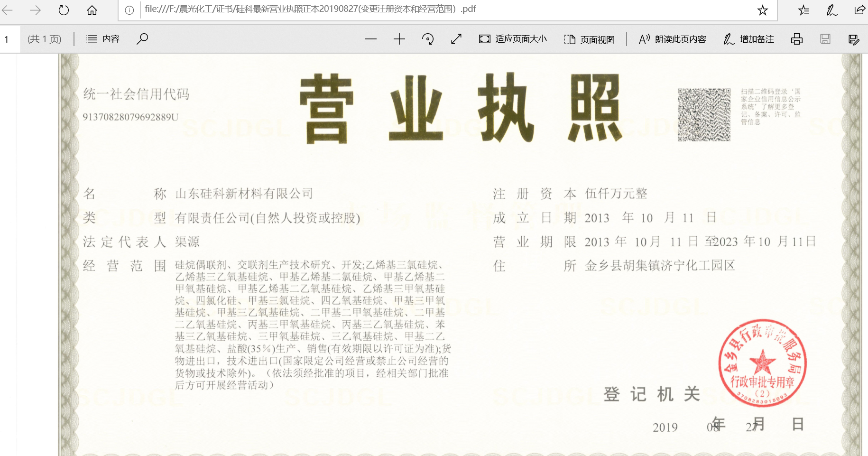Click Save As icon in toolbar

854,39
